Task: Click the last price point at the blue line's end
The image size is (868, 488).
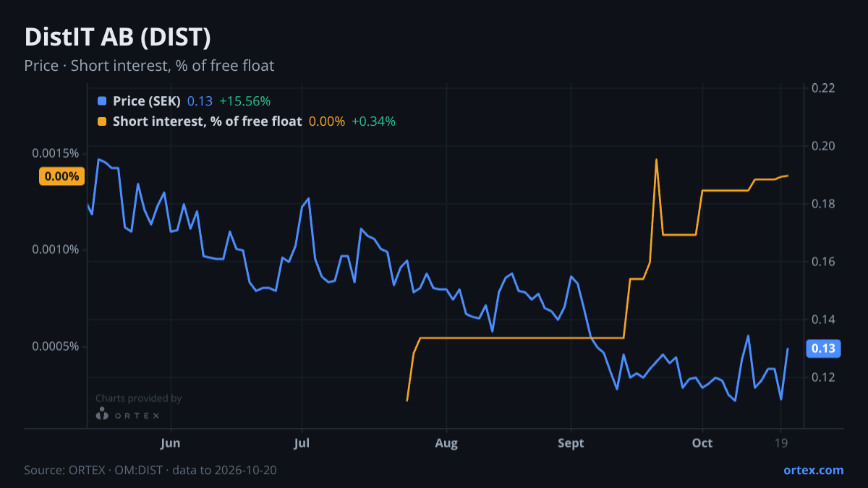Action: coord(788,349)
